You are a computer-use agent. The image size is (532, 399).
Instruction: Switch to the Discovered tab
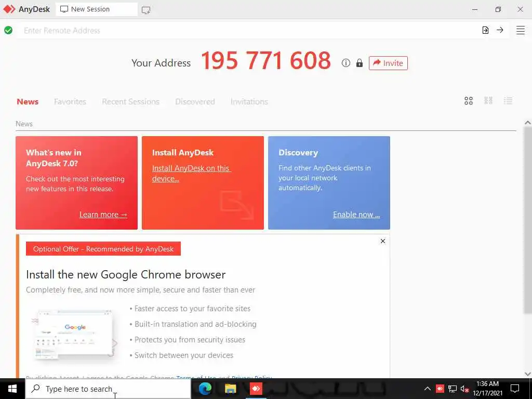click(x=195, y=102)
